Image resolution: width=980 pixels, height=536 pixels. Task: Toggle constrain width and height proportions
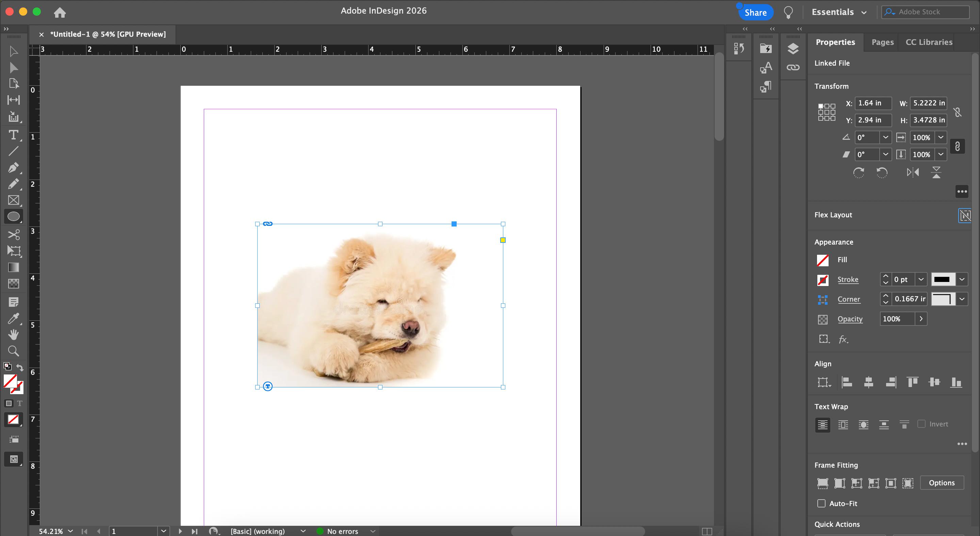pyautogui.click(x=958, y=112)
